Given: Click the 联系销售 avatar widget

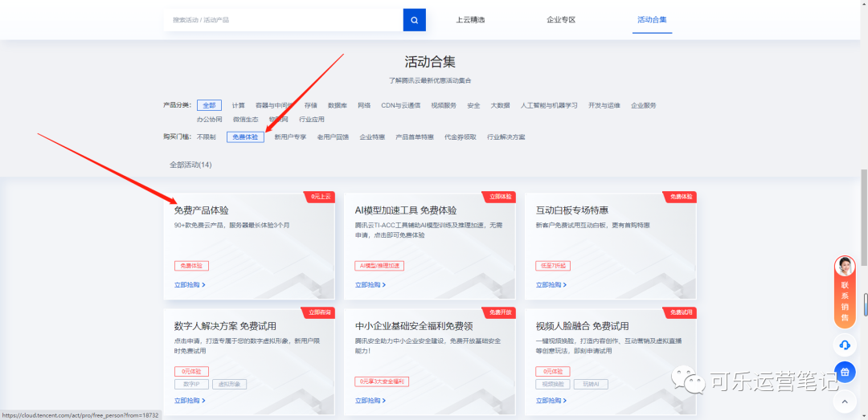Looking at the screenshot, I should (x=845, y=292).
